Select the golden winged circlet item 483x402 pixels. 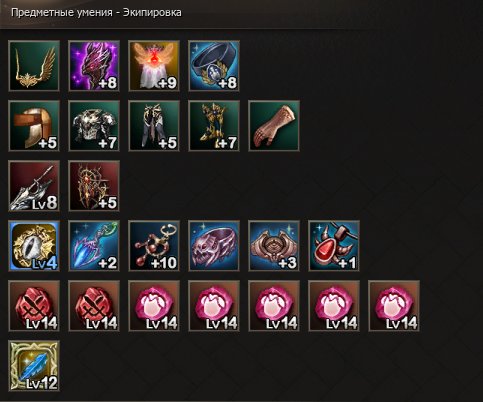point(34,66)
